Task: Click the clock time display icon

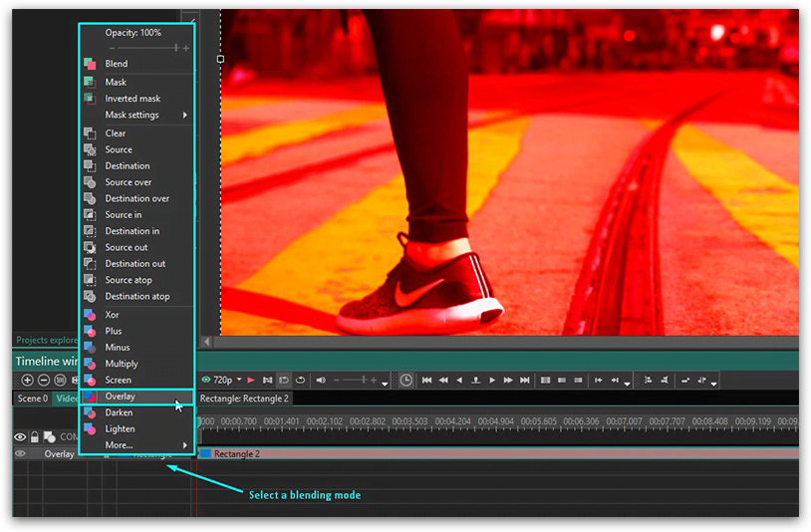Action: [x=406, y=381]
